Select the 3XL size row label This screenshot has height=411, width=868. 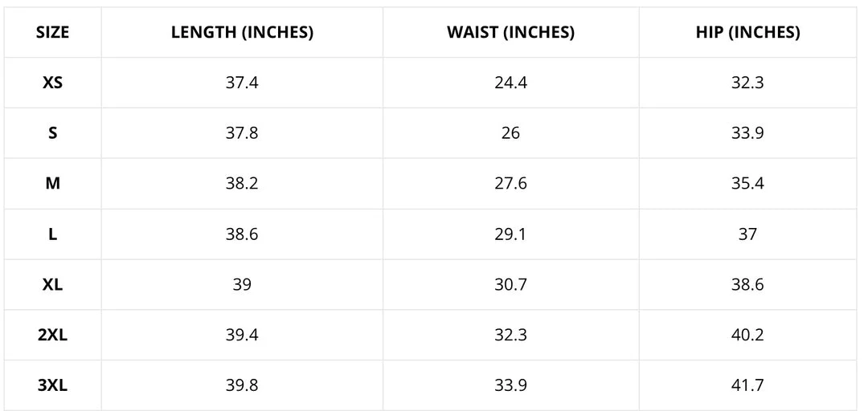click(52, 386)
